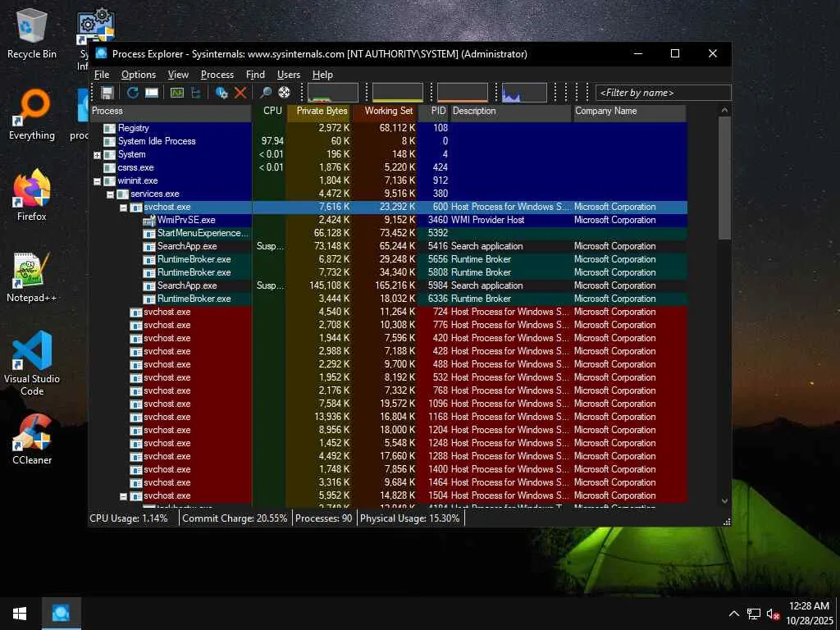Open the Process menu
This screenshot has width=840, height=630.
point(217,75)
